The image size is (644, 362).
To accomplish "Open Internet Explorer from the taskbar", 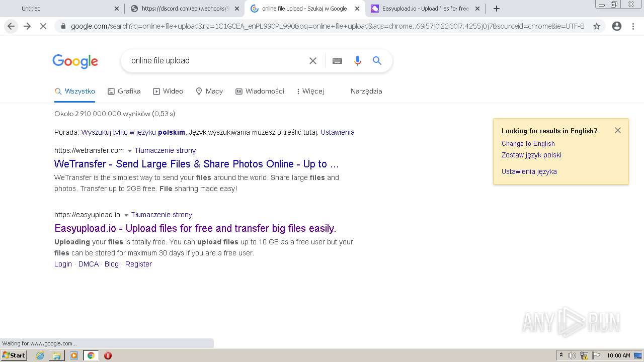I will point(40,355).
